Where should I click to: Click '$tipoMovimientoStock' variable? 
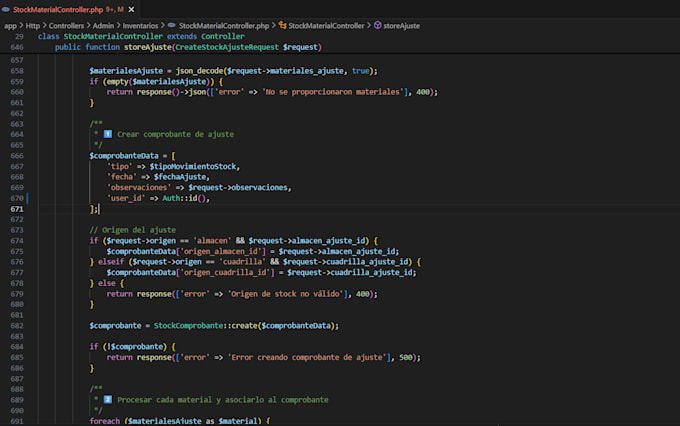pos(193,167)
